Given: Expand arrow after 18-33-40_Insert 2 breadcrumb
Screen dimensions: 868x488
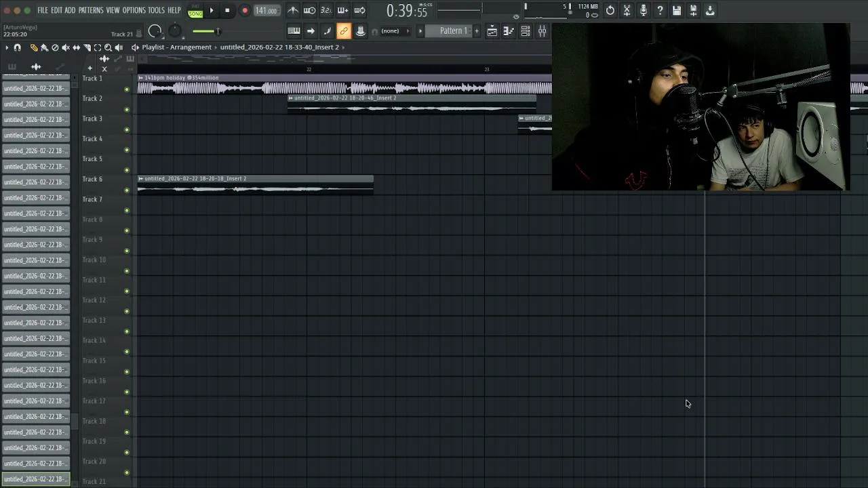Looking at the screenshot, I should [344, 47].
